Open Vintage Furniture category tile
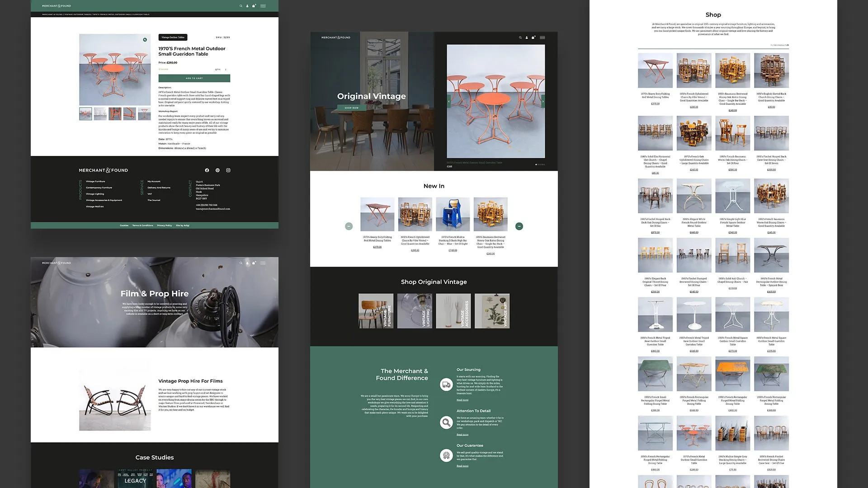 point(376,311)
